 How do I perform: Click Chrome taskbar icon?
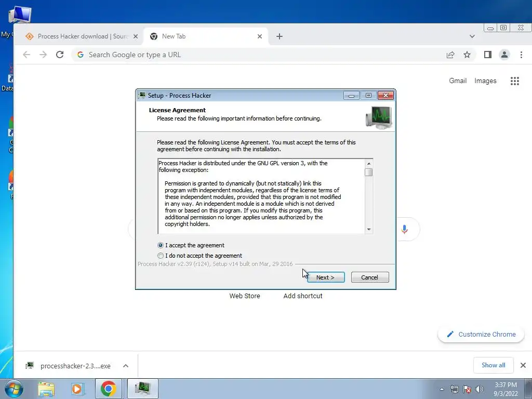point(108,389)
